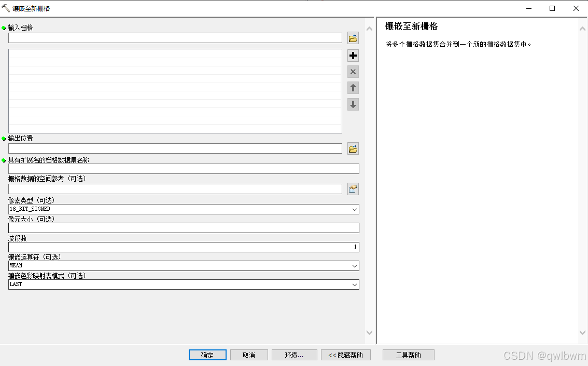The image size is (588, 366).
Task: Move selected raster down in list
Action: [353, 104]
